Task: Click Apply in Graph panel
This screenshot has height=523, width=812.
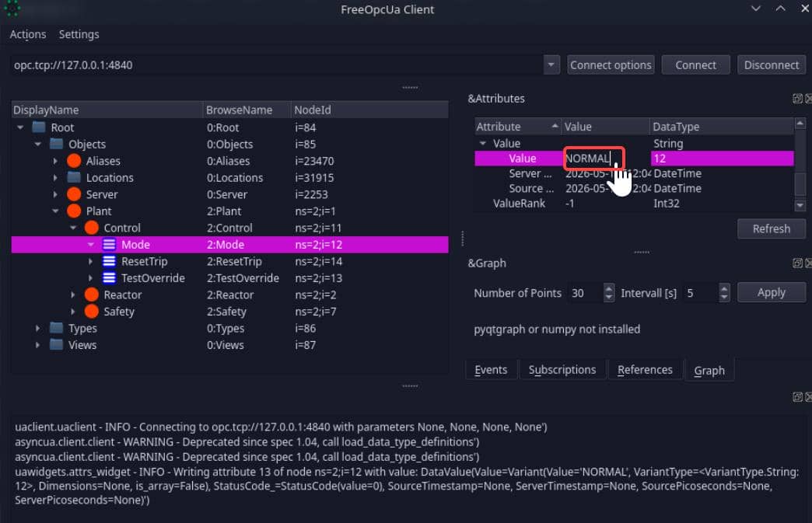Action: (x=771, y=292)
